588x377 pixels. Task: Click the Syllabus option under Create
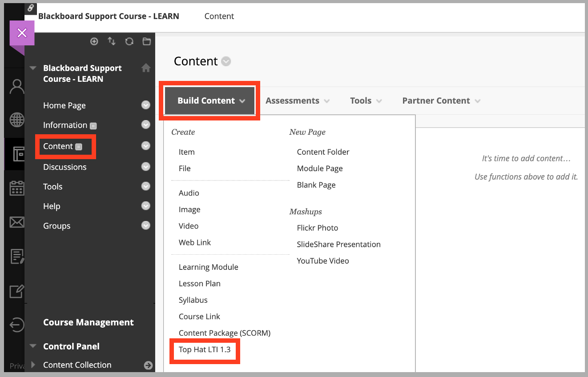(193, 300)
